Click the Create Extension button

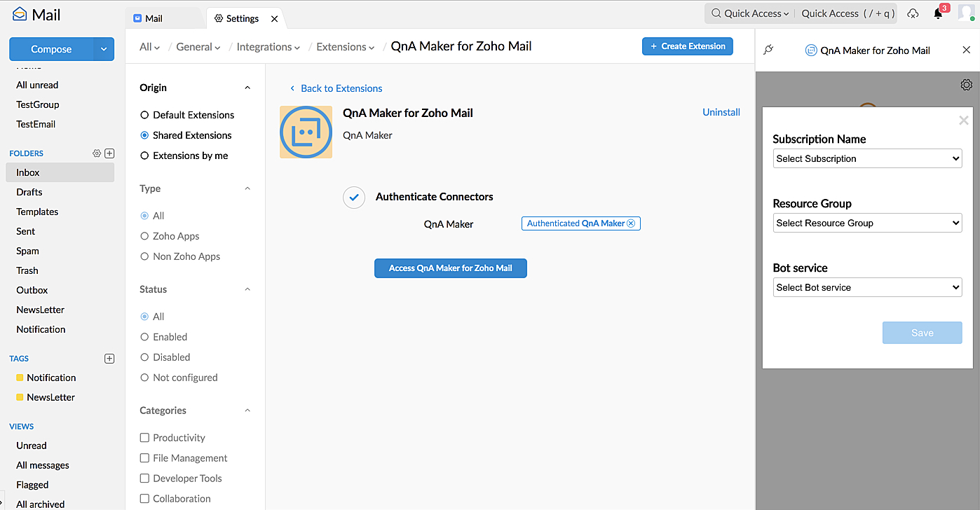click(688, 46)
